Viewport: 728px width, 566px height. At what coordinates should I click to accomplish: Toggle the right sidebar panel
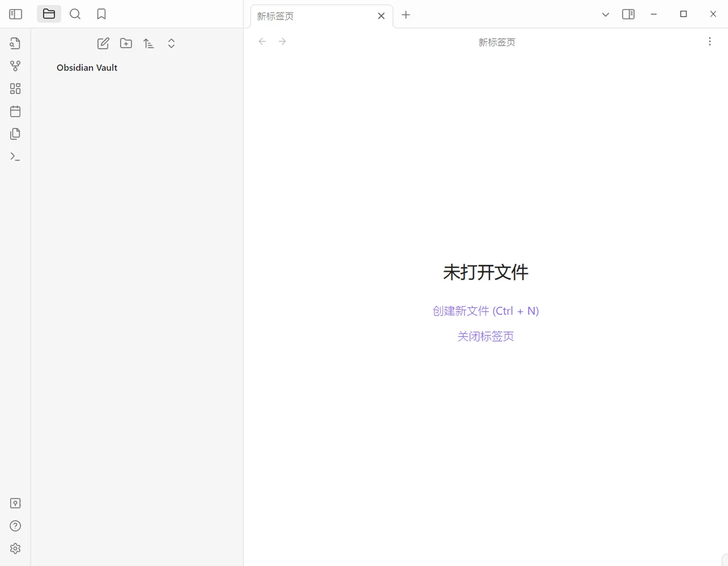click(x=628, y=14)
